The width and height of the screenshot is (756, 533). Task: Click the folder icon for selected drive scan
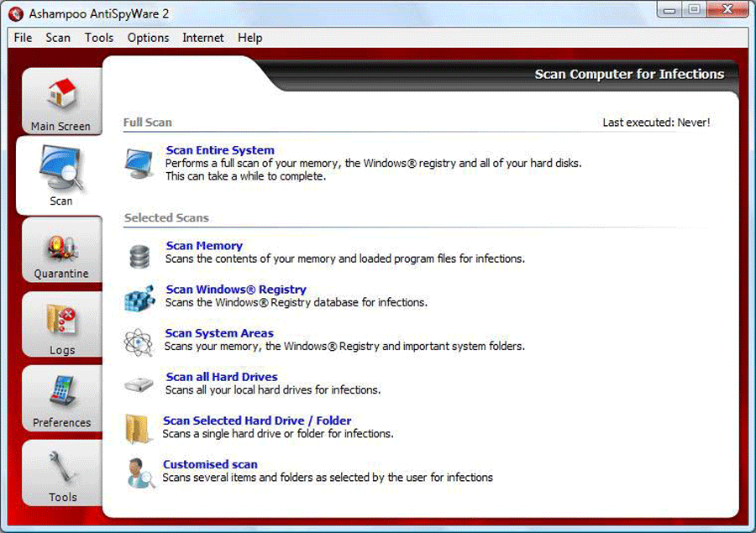[x=138, y=428]
